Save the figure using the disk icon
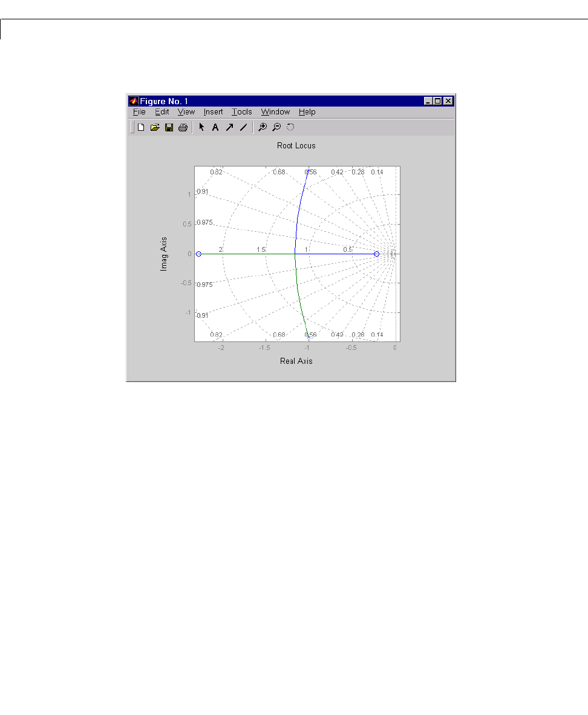The width and height of the screenshot is (588, 715). (x=169, y=127)
